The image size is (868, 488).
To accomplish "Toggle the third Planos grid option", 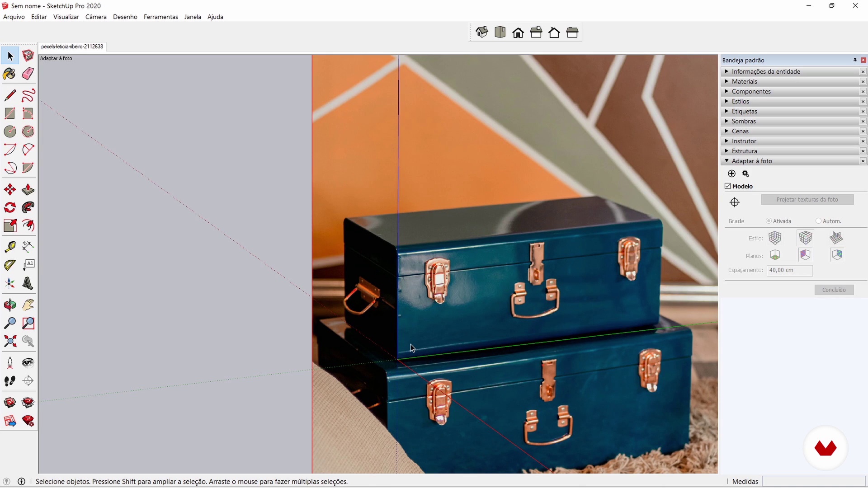I will coord(836,255).
